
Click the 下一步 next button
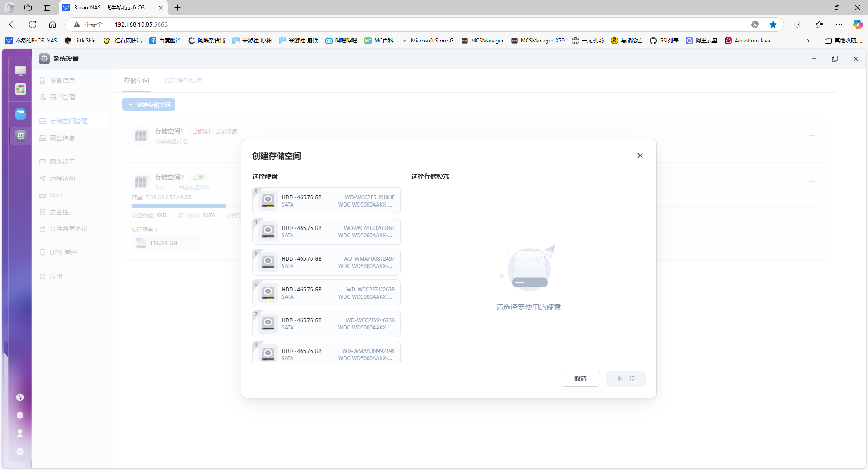click(626, 379)
